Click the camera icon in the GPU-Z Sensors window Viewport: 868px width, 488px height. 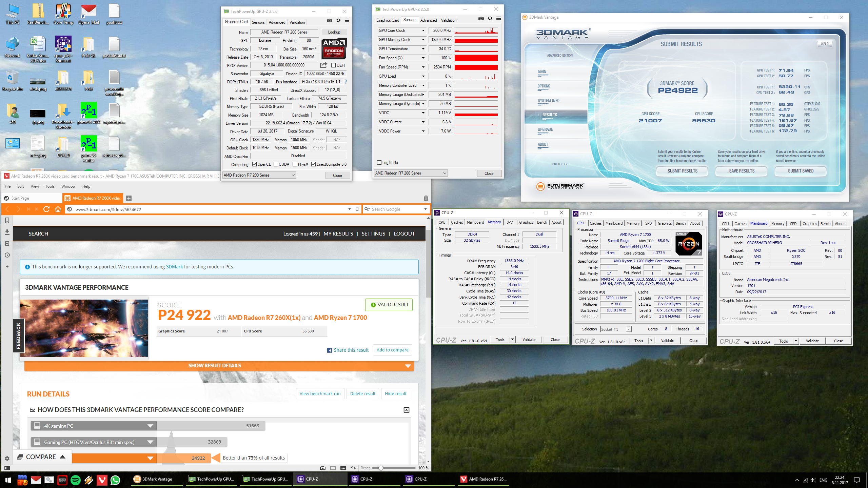click(481, 19)
